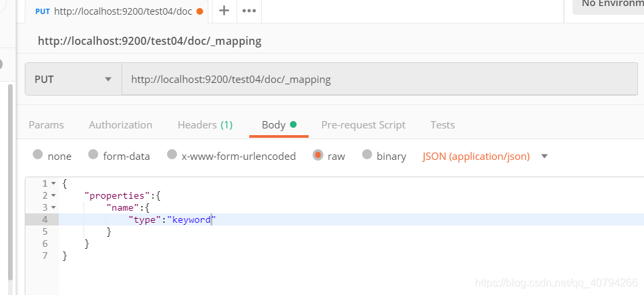The width and height of the screenshot is (644, 295).
Task: Select the form-data radio option
Action: tap(94, 155)
